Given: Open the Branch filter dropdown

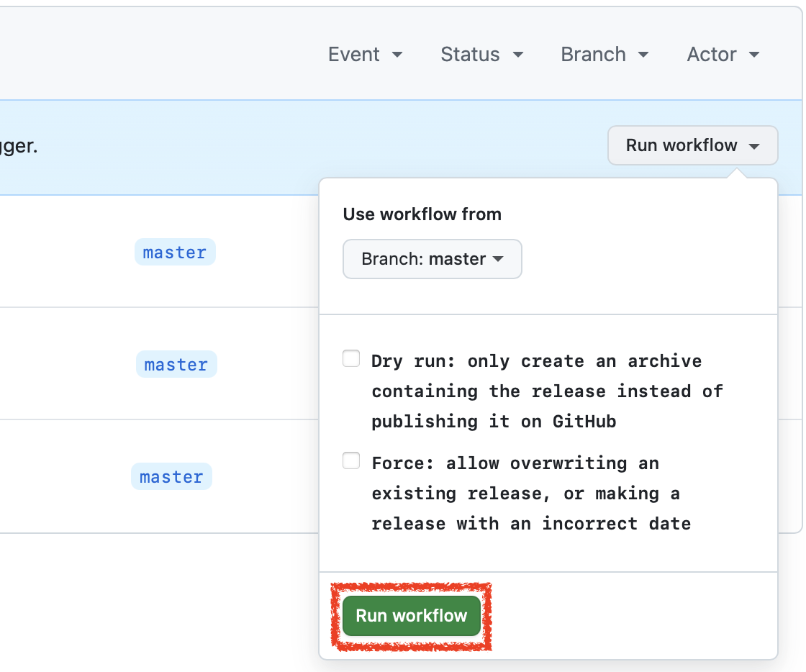Looking at the screenshot, I should (x=605, y=55).
